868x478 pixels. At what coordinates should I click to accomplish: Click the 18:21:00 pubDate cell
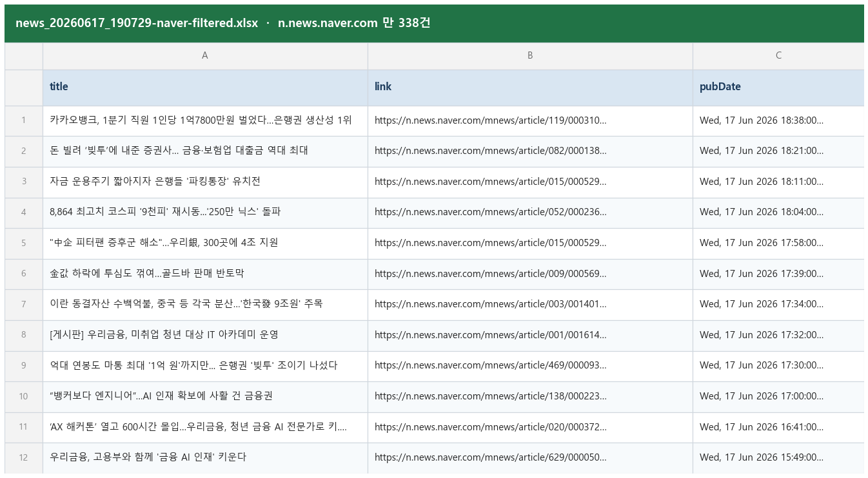tap(778, 151)
